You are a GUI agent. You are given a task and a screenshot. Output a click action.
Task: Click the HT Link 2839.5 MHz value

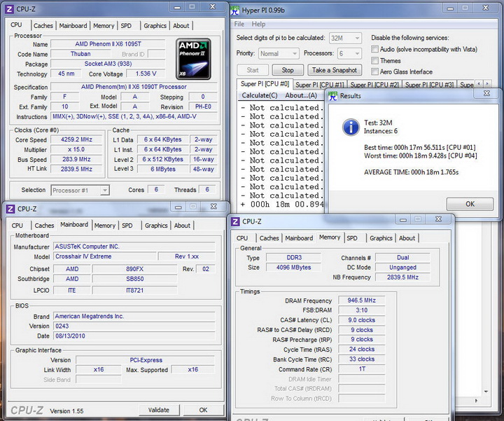point(76,169)
